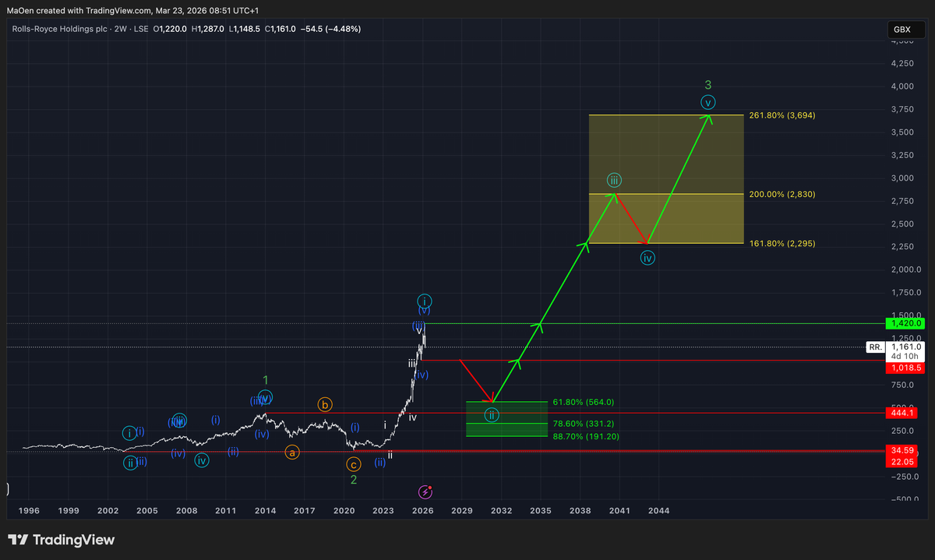
Task: Click the Rolls-Royce Holdings plc symbol title
Action: tap(58, 29)
